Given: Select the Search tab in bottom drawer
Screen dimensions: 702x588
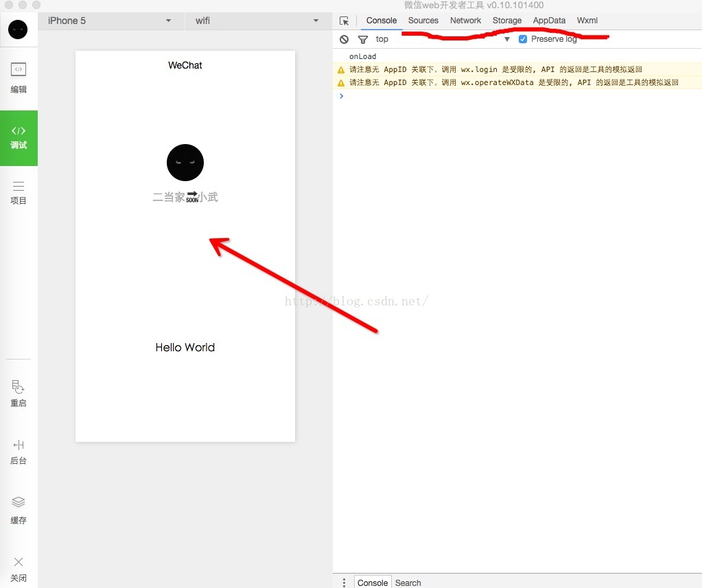Looking at the screenshot, I should [x=408, y=583].
